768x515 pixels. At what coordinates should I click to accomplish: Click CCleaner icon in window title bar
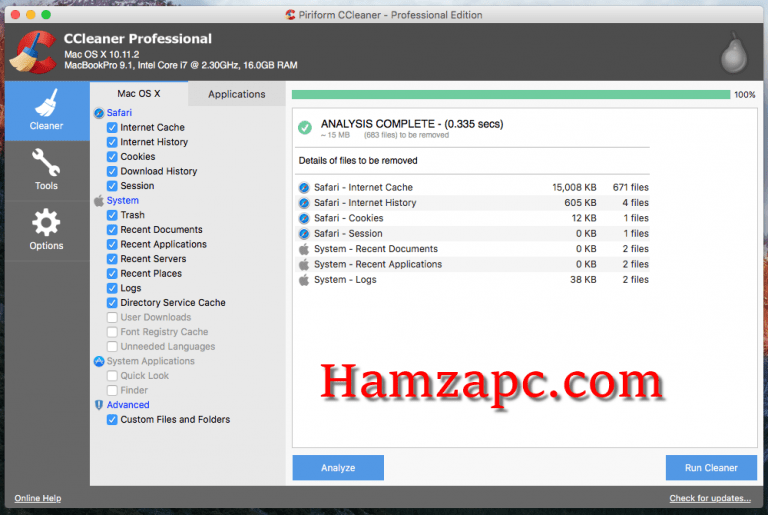(x=290, y=15)
